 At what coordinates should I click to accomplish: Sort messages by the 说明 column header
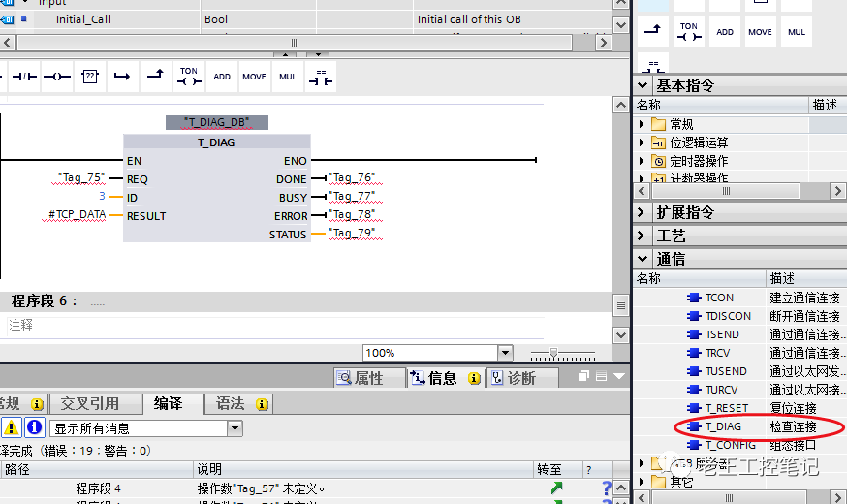pos(363,469)
